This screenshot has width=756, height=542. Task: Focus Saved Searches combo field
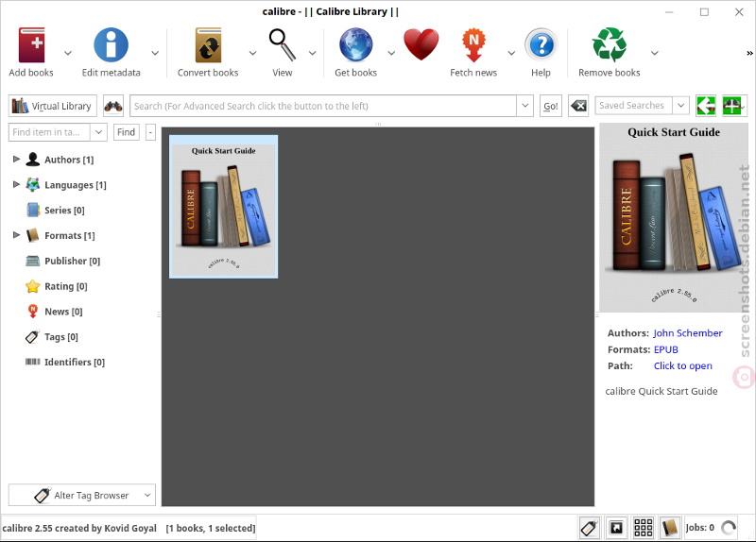point(633,105)
